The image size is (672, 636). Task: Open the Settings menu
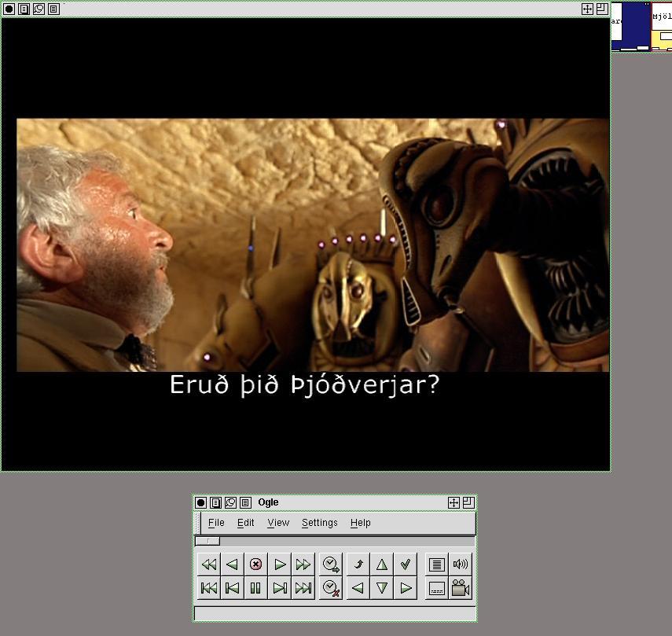pos(319,523)
